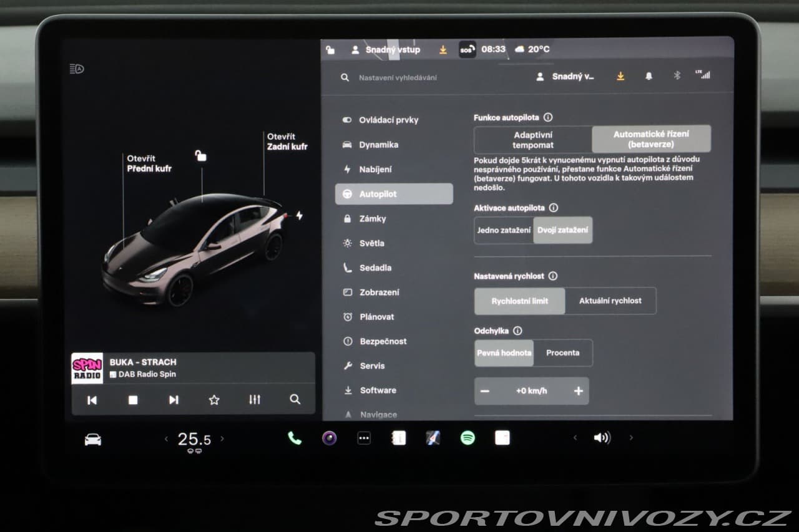Open Bezpečnost safety menu
This screenshot has height=532, width=799.
(x=394, y=342)
